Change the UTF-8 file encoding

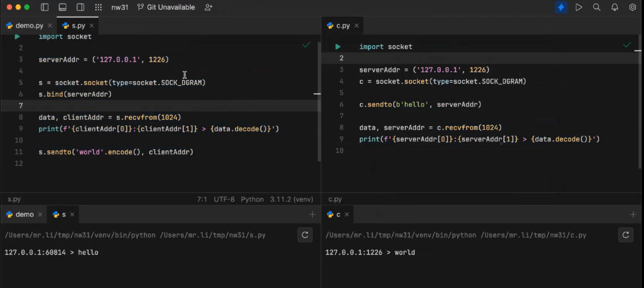tap(224, 199)
